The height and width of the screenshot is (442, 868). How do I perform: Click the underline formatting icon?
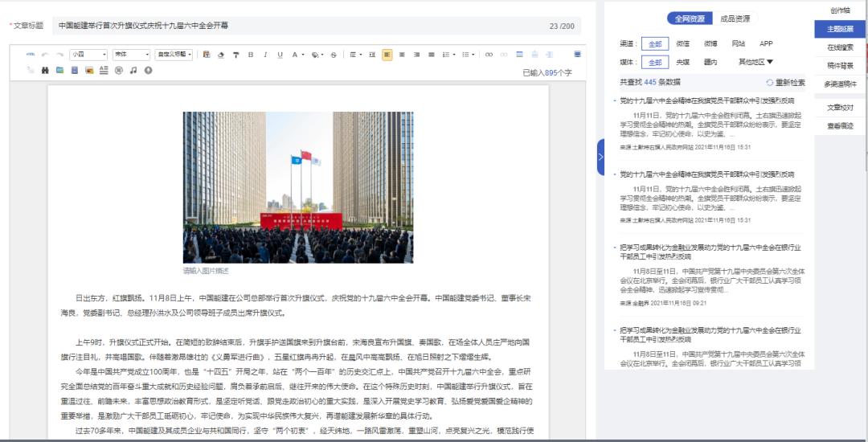point(280,55)
